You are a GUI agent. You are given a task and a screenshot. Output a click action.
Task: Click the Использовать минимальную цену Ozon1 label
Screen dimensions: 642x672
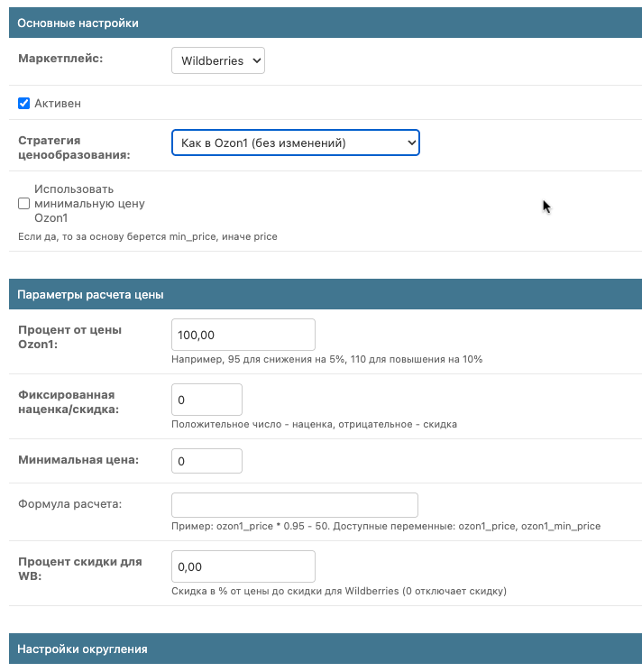(89, 204)
